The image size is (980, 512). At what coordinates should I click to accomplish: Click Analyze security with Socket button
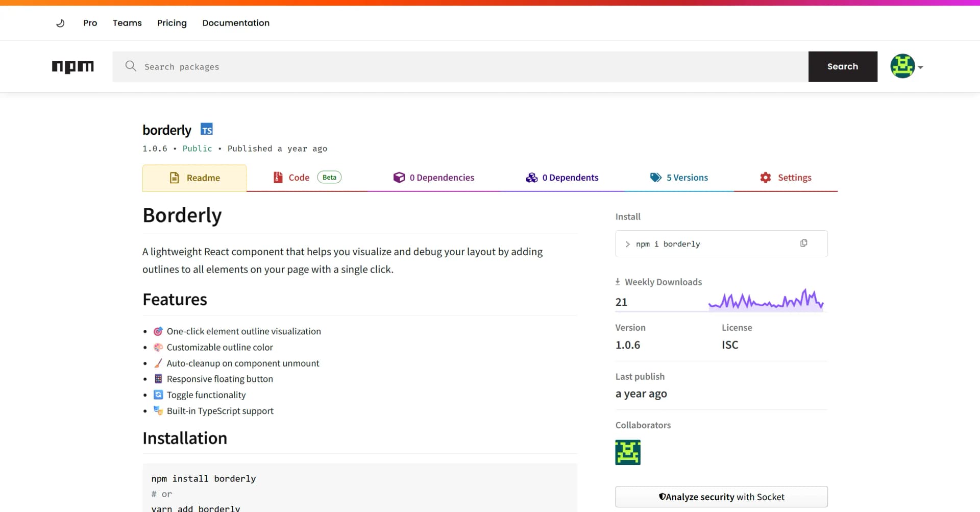pyautogui.click(x=721, y=497)
